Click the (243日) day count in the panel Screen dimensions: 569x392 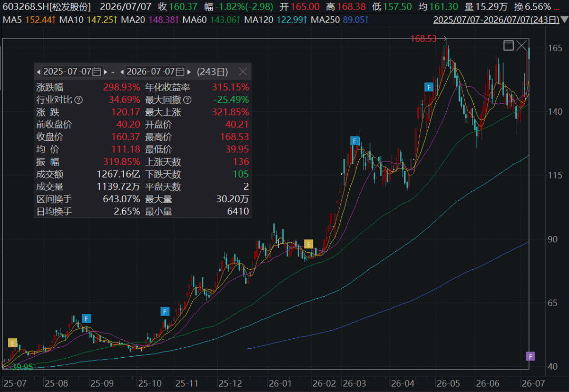click(x=212, y=72)
